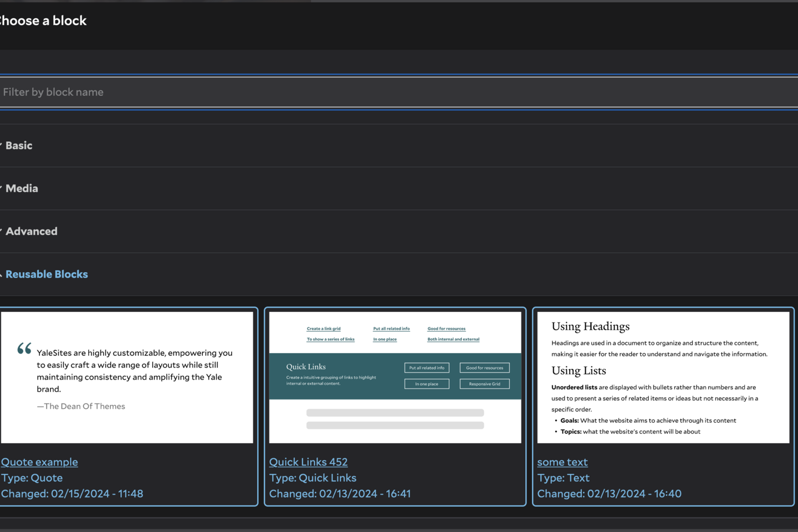The image size is (798, 532).
Task: Click the Using Headings title in text preview
Action: click(x=590, y=326)
